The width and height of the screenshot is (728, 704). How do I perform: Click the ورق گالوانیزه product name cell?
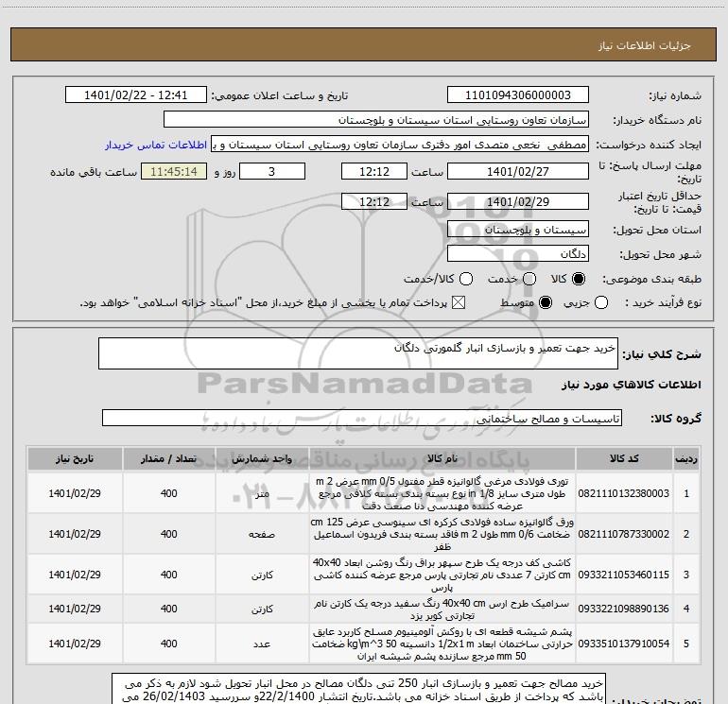coord(442,534)
